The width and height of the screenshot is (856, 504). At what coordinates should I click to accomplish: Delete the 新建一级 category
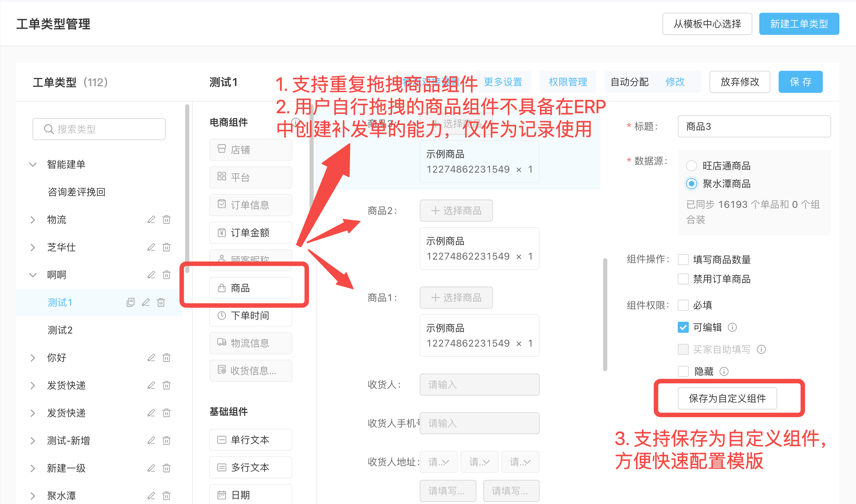click(167, 468)
